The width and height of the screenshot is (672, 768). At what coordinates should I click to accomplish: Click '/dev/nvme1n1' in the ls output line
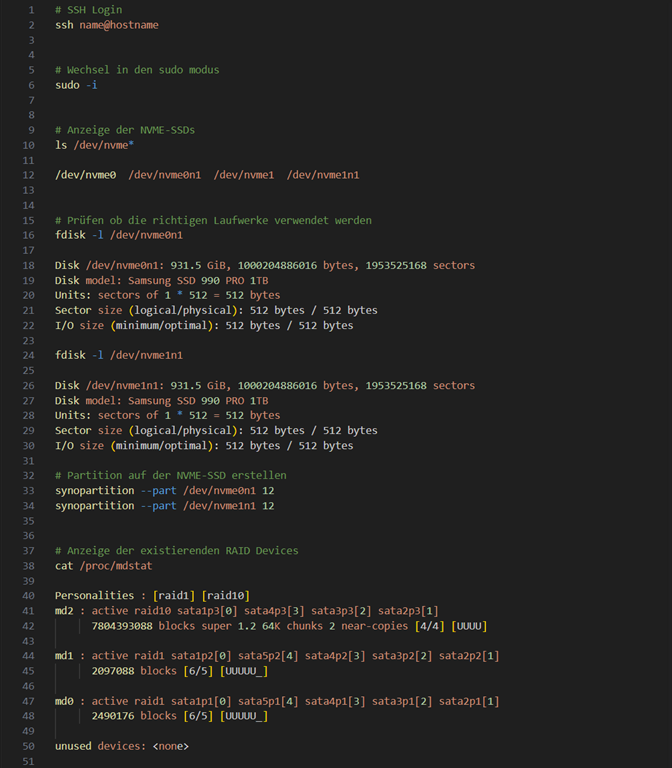click(323, 175)
